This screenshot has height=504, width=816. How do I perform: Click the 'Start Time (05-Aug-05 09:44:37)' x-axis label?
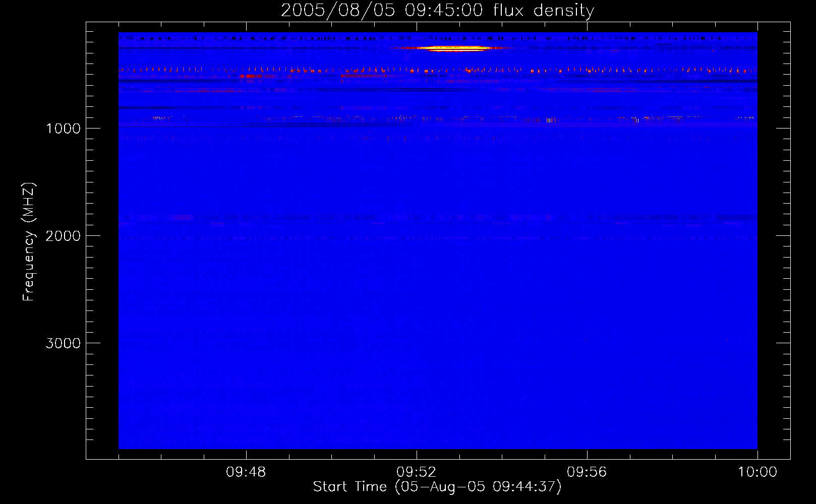pyautogui.click(x=437, y=487)
